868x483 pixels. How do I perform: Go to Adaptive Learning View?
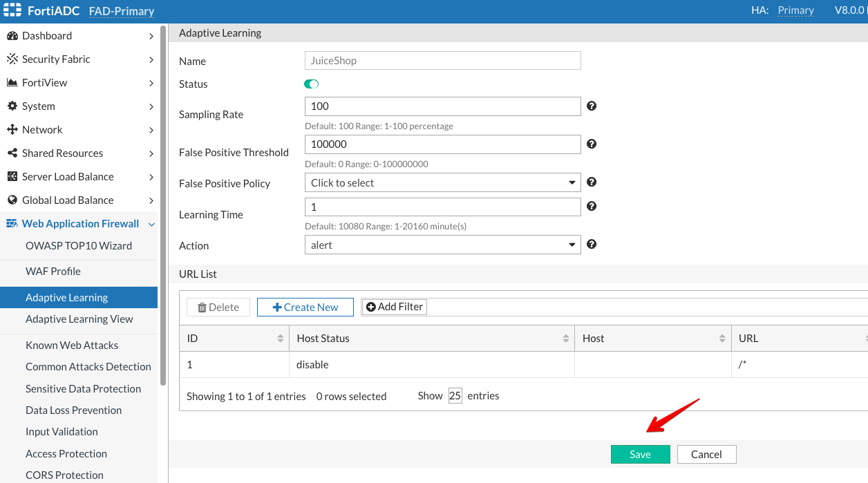79,319
